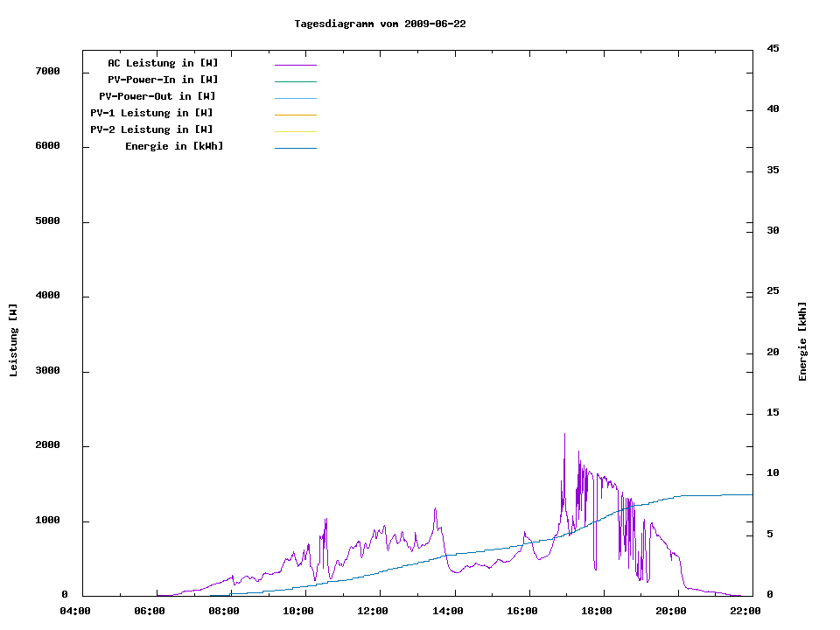Click the vertical Energie [kWh] right axis title
Image resolution: width=840 pixels, height=630 pixels.
coord(802,341)
